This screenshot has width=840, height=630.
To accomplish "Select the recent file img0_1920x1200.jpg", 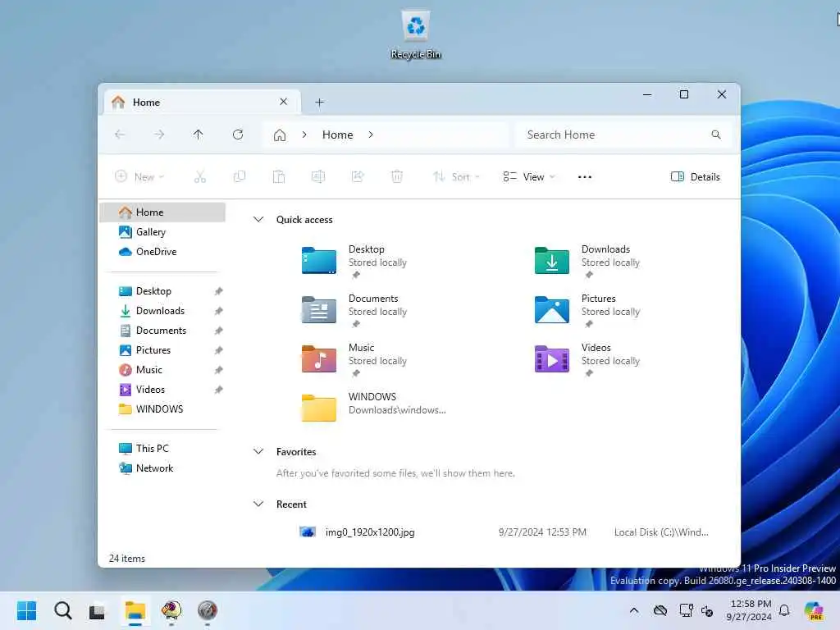I will click(370, 532).
